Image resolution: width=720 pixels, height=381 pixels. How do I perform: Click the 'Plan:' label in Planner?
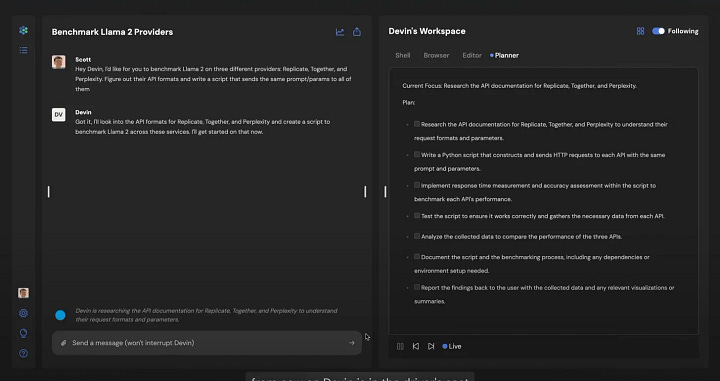click(x=409, y=102)
